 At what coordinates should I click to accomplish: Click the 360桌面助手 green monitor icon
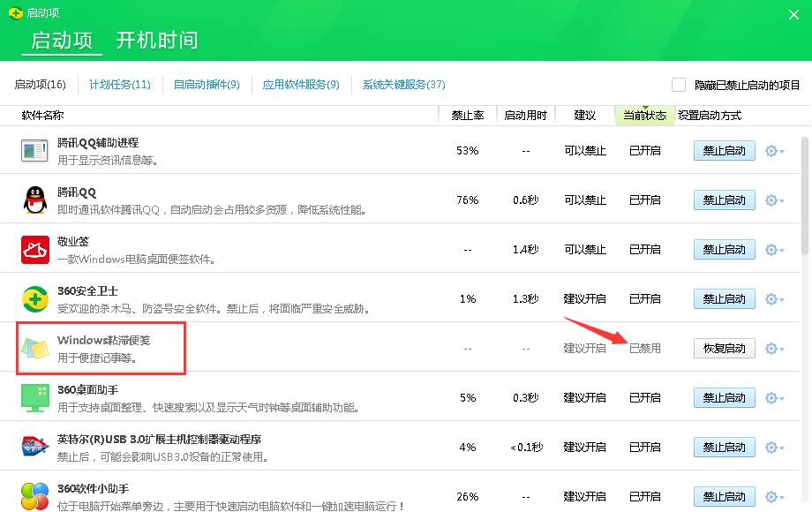tap(34, 397)
